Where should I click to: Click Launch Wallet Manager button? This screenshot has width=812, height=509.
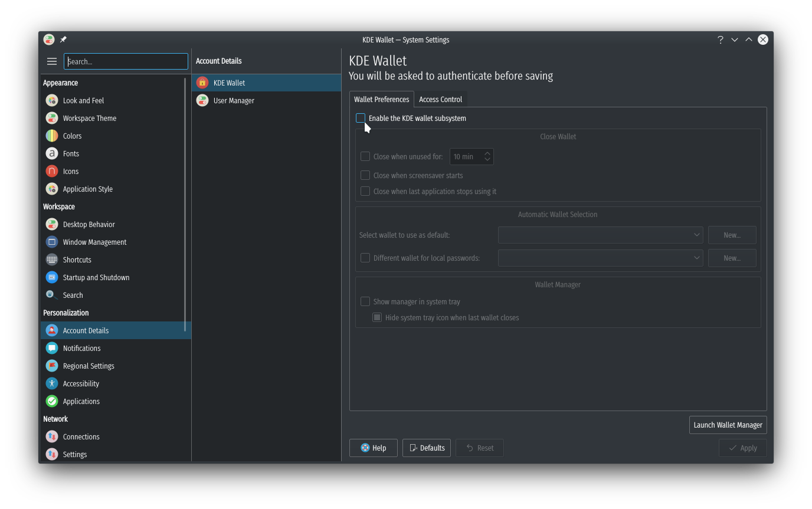pyautogui.click(x=728, y=425)
